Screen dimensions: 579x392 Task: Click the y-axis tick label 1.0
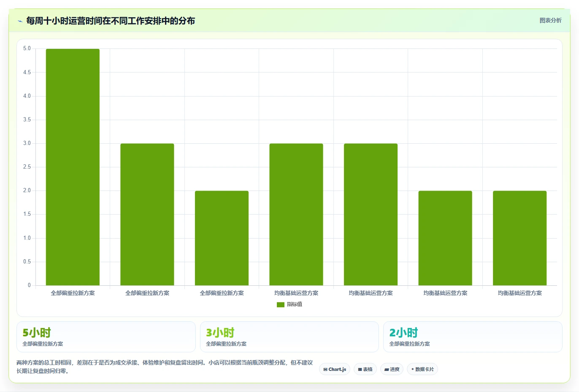pyautogui.click(x=27, y=238)
